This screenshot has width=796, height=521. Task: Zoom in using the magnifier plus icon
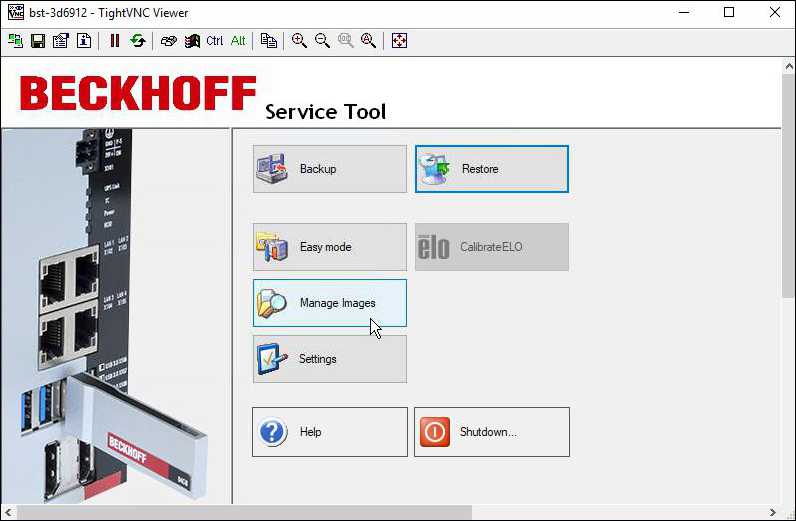point(300,41)
